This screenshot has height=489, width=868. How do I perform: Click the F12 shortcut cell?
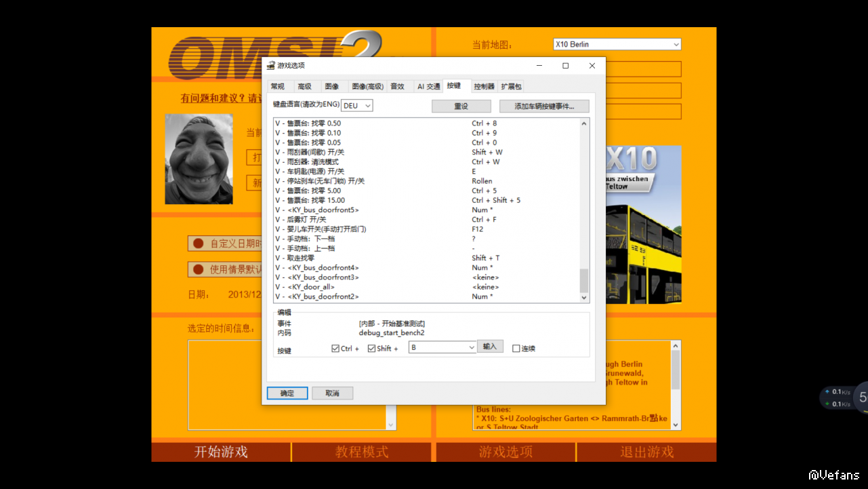(x=478, y=229)
